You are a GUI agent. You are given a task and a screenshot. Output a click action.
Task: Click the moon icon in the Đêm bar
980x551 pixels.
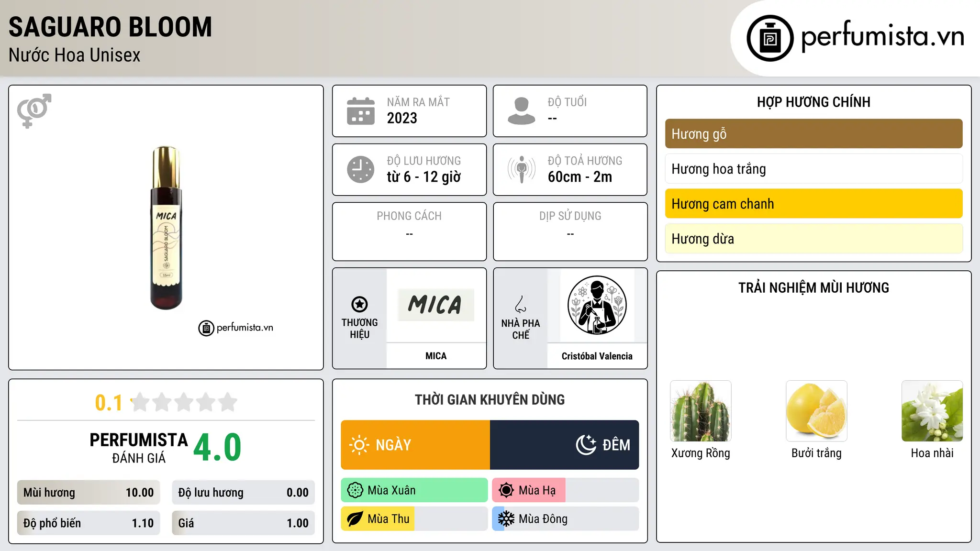pos(586,445)
